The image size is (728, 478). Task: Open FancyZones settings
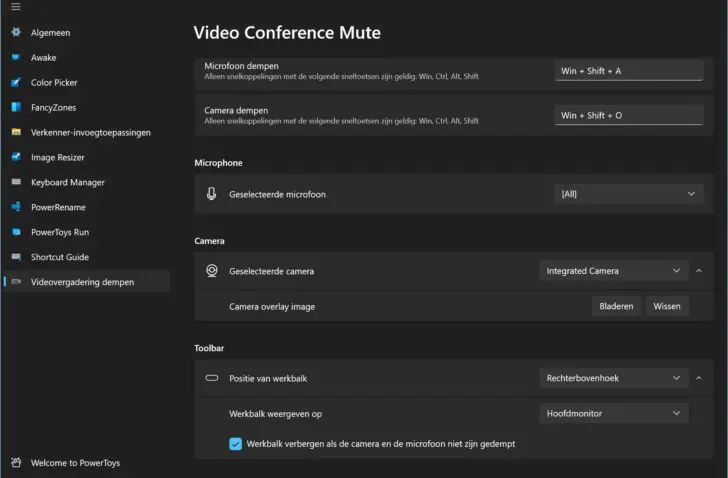(86, 108)
